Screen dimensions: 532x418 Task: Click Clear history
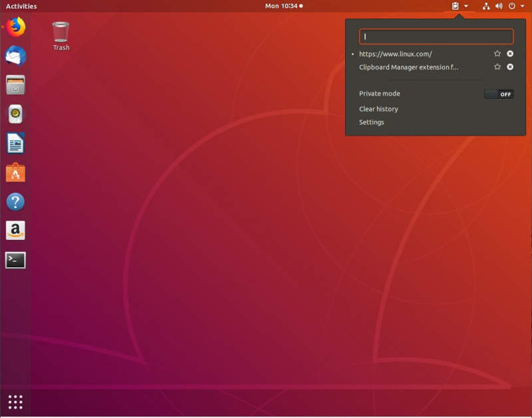[378, 108]
